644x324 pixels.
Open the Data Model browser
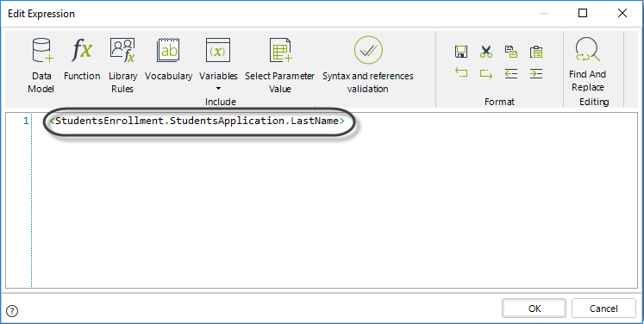point(41,65)
